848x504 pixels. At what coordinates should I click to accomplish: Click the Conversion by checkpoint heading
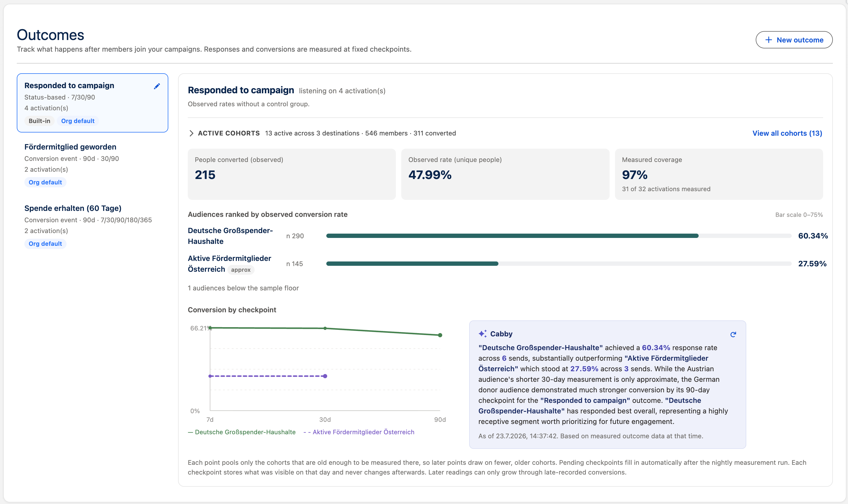[232, 310]
